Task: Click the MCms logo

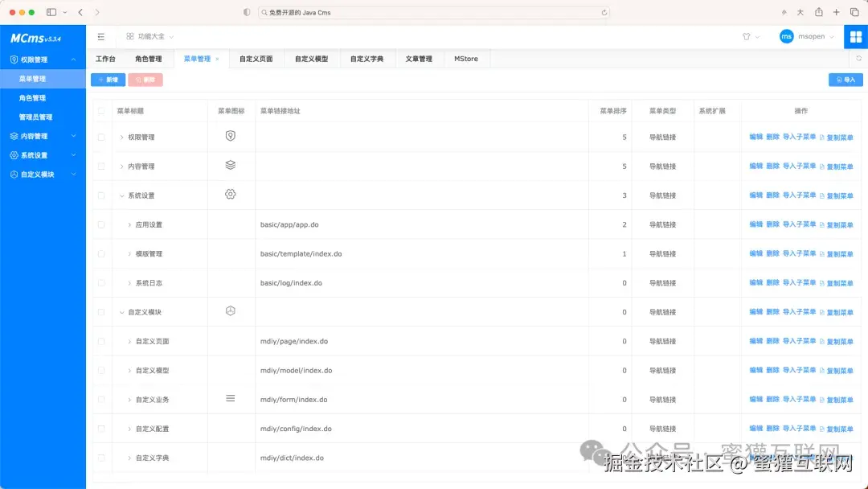Action: pos(35,39)
